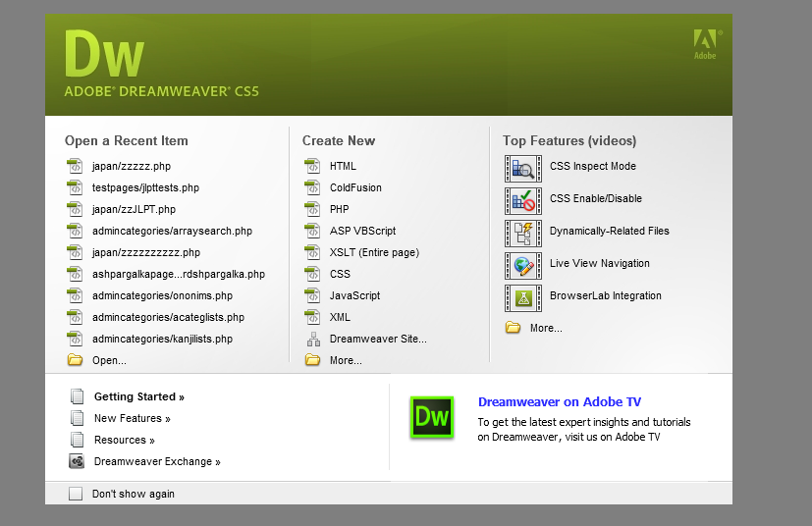Create a new JavaScript file

[354, 295]
